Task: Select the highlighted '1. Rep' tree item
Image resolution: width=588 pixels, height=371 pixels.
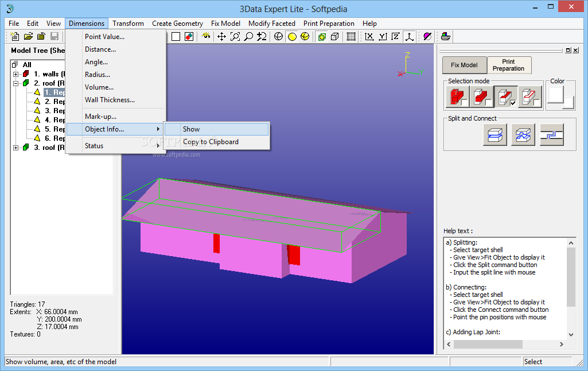Action: point(54,92)
